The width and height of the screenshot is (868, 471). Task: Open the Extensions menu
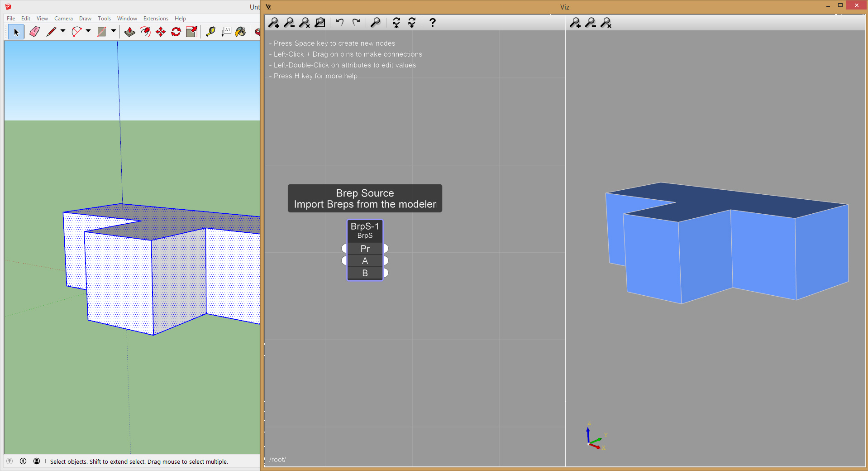pyautogui.click(x=156, y=19)
